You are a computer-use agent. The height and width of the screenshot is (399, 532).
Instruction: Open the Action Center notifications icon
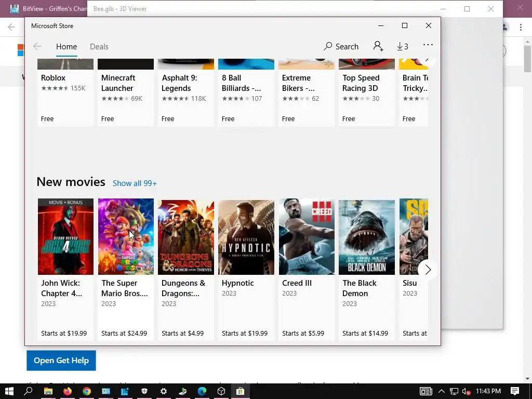[x=515, y=391]
